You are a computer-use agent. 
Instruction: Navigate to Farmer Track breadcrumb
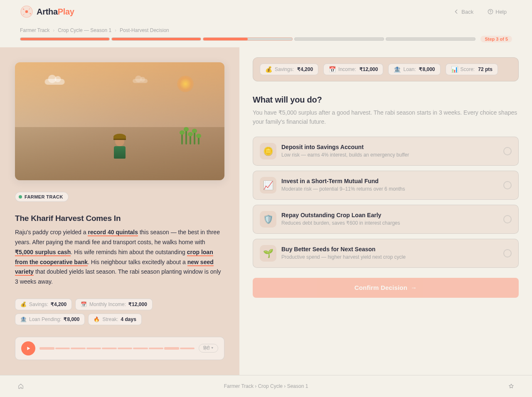[34, 30]
